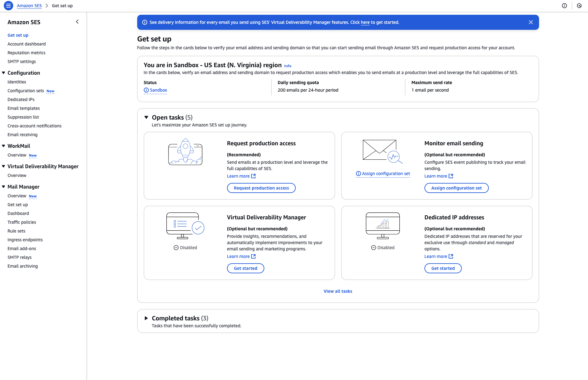Click the Assign configuration set button
The height and width of the screenshot is (380, 588).
click(456, 188)
